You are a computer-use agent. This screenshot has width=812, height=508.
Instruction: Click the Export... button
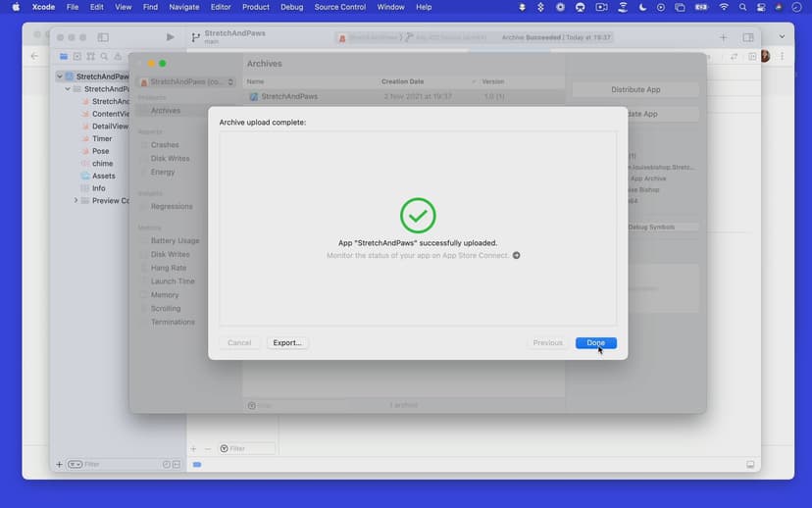[287, 343]
